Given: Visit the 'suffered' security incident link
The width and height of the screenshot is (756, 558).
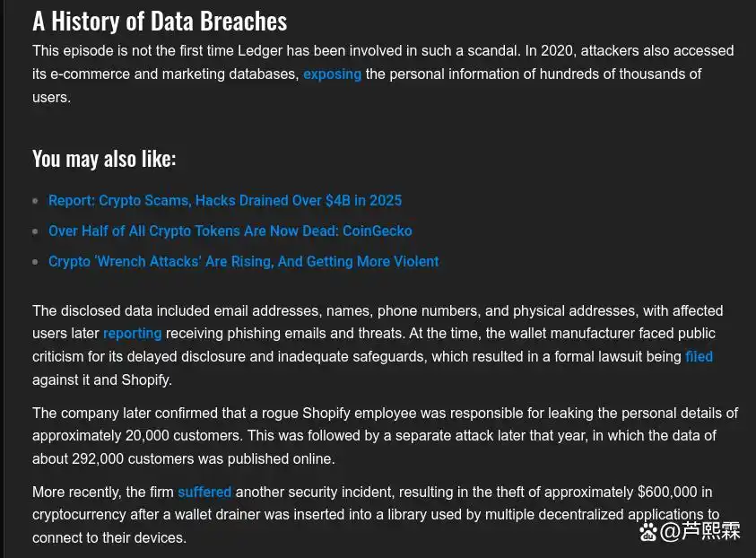Looking at the screenshot, I should pyautogui.click(x=204, y=492).
